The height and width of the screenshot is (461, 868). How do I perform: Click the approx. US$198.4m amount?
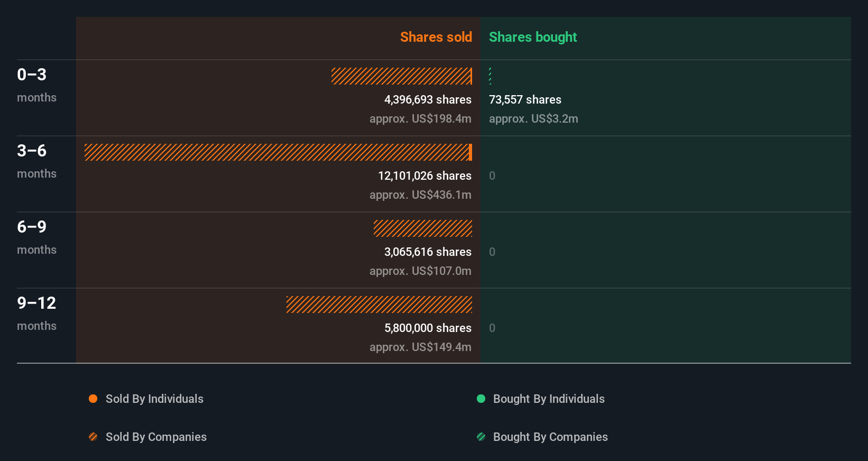420,118
